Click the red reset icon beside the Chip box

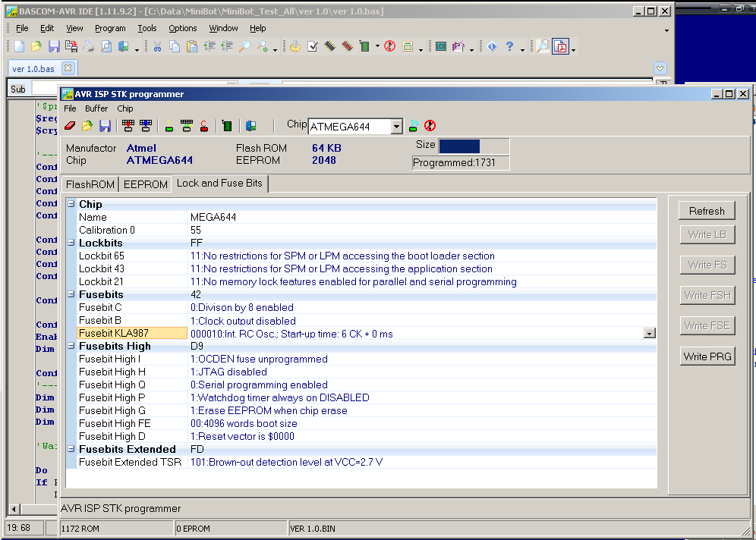click(x=430, y=126)
